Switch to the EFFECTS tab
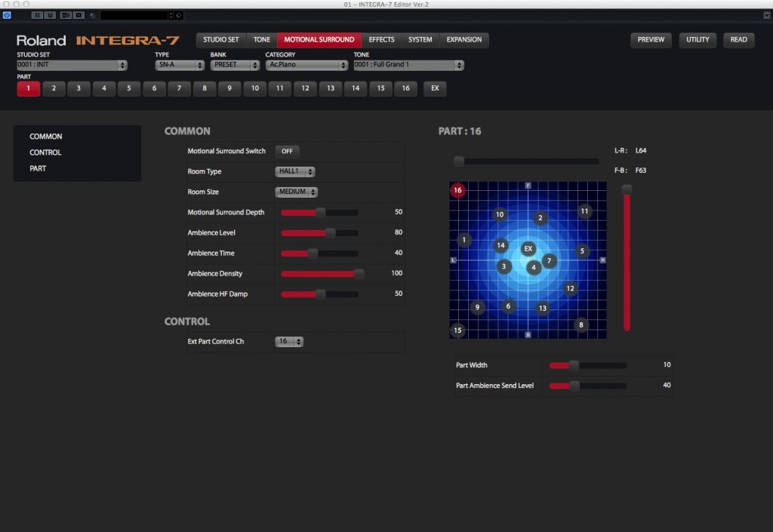The height and width of the screenshot is (532, 773). tap(381, 39)
